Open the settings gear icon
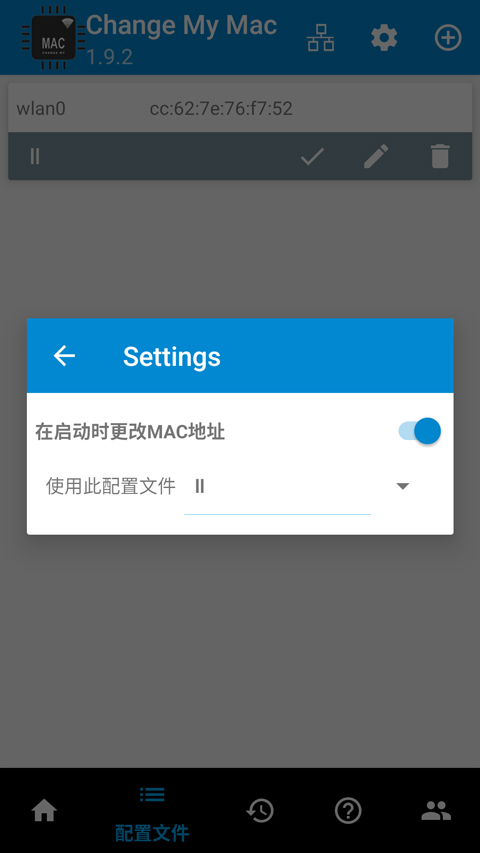Screen dimensions: 480x853 (x=384, y=39)
